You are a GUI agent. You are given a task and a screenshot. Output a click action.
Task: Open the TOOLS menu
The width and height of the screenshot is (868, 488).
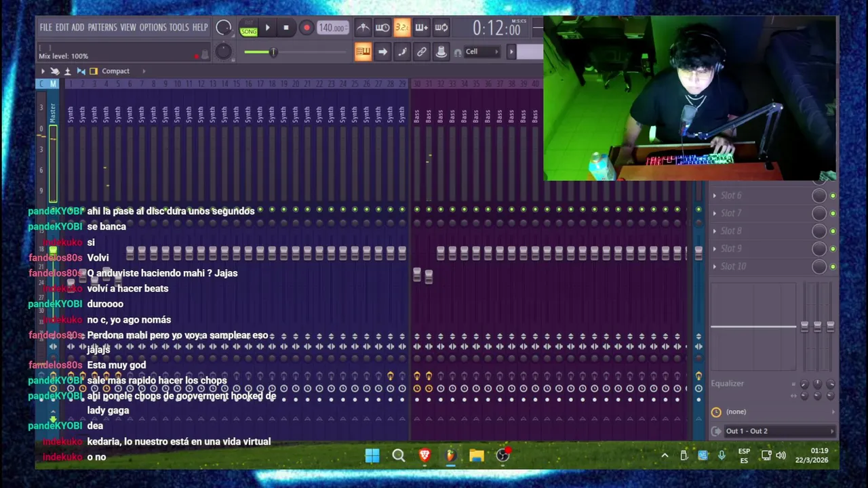[179, 28]
